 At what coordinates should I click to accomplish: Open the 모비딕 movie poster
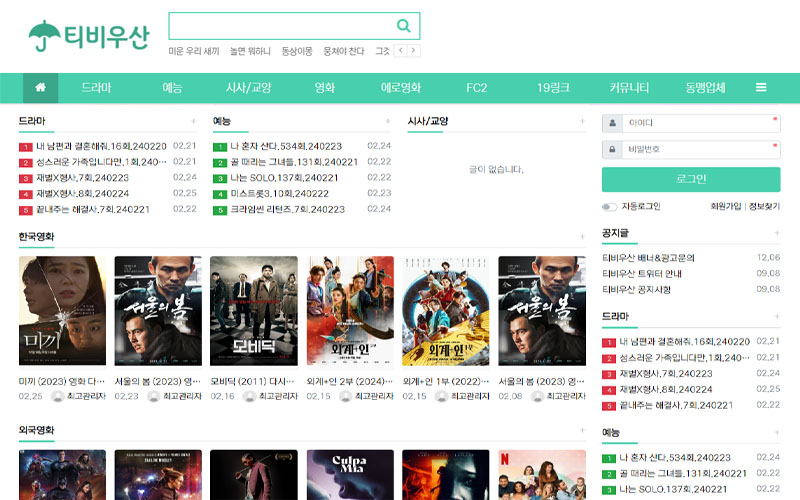pyautogui.click(x=254, y=311)
